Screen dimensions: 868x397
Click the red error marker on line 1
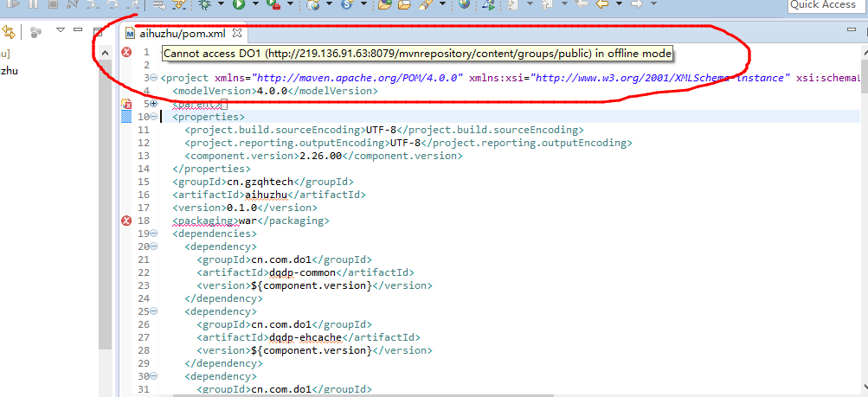[126, 54]
